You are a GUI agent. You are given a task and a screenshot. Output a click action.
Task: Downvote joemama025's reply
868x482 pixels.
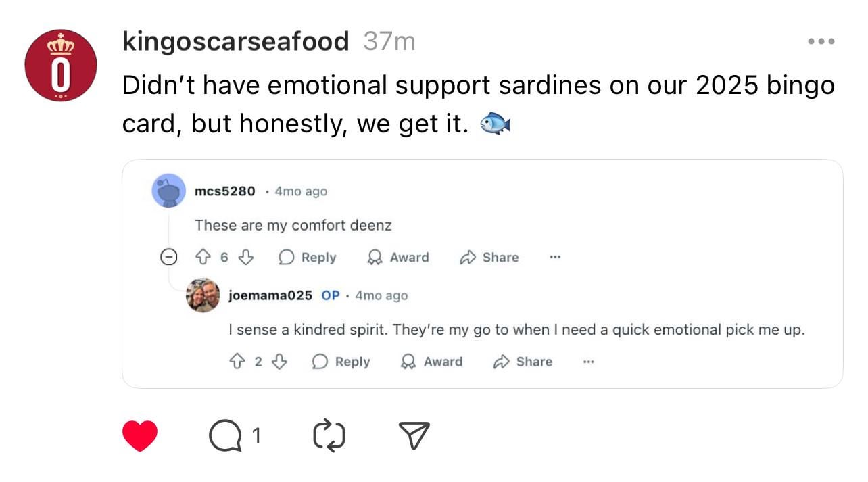pyautogui.click(x=279, y=362)
